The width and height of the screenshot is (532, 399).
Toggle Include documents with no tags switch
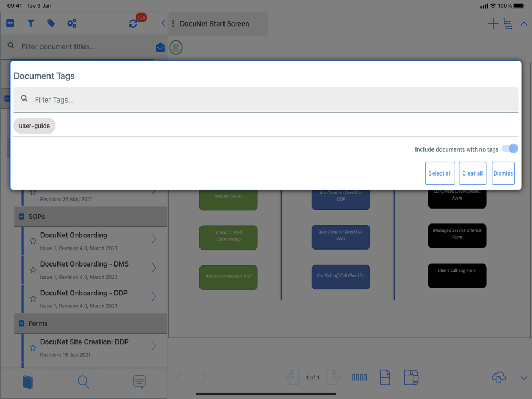510,148
